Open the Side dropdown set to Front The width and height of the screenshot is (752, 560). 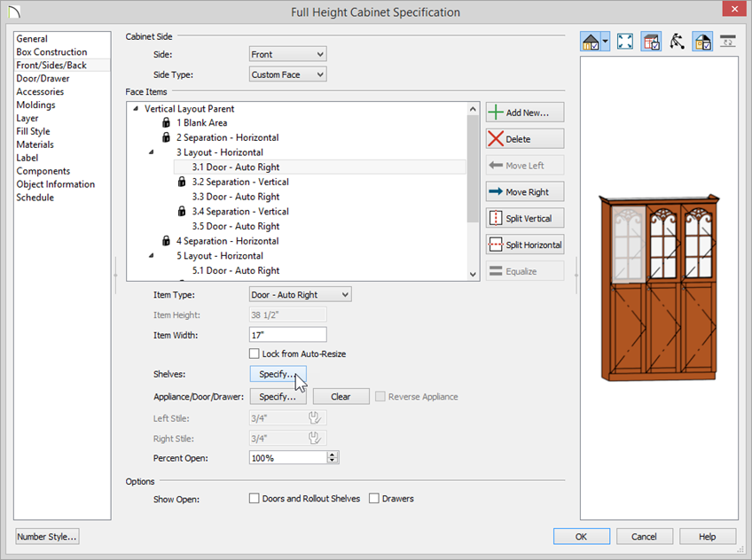[x=287, y=55]
